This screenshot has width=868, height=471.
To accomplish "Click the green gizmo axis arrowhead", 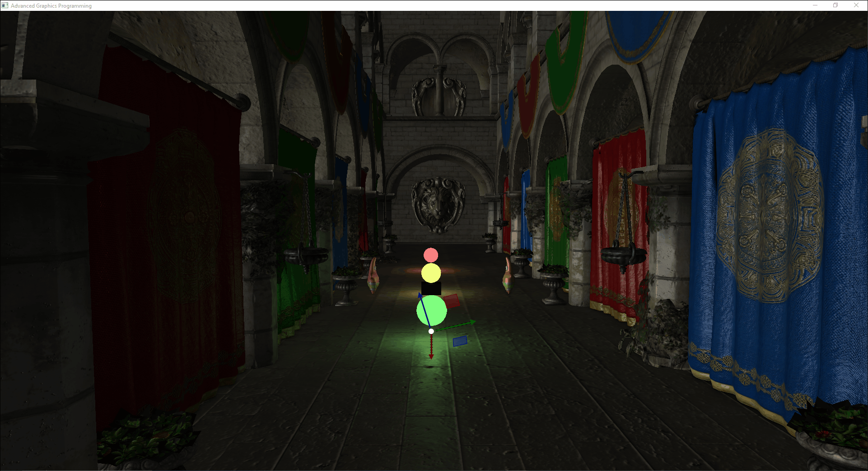I will click(x=472, y=322).
